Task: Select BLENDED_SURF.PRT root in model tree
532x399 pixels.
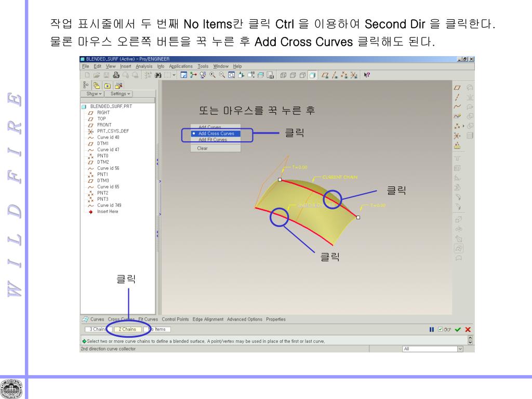Action: coord(111,106)
